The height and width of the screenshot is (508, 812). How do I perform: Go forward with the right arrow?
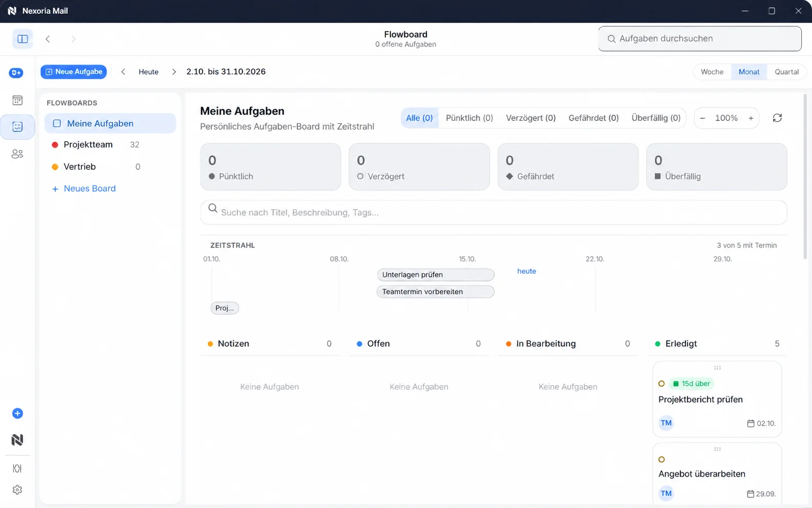point(73,39)
